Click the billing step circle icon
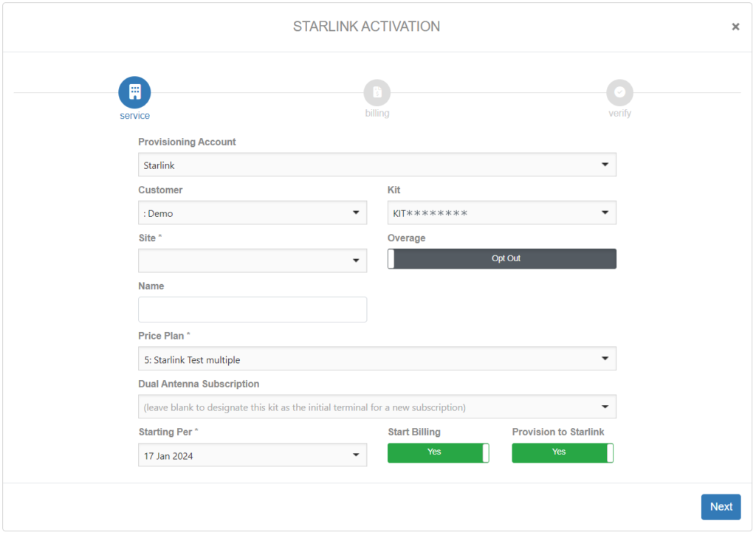The width and height of the screenshot is (756, 535). pyautogui.click(x=377, y=93)
